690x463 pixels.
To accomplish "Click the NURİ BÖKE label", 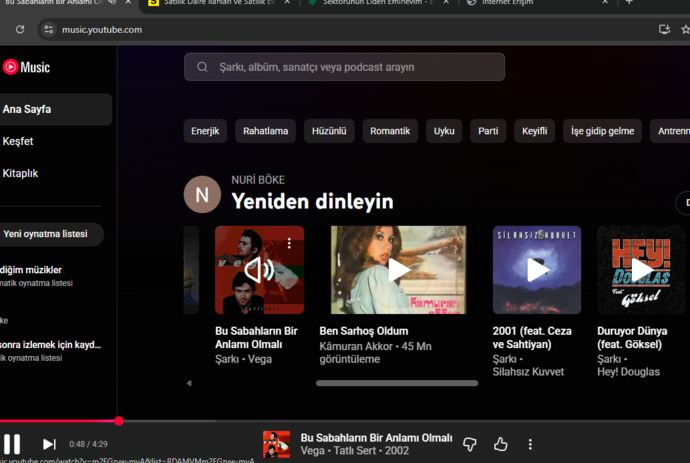I will pyautogui.click(x=258, y=180).
